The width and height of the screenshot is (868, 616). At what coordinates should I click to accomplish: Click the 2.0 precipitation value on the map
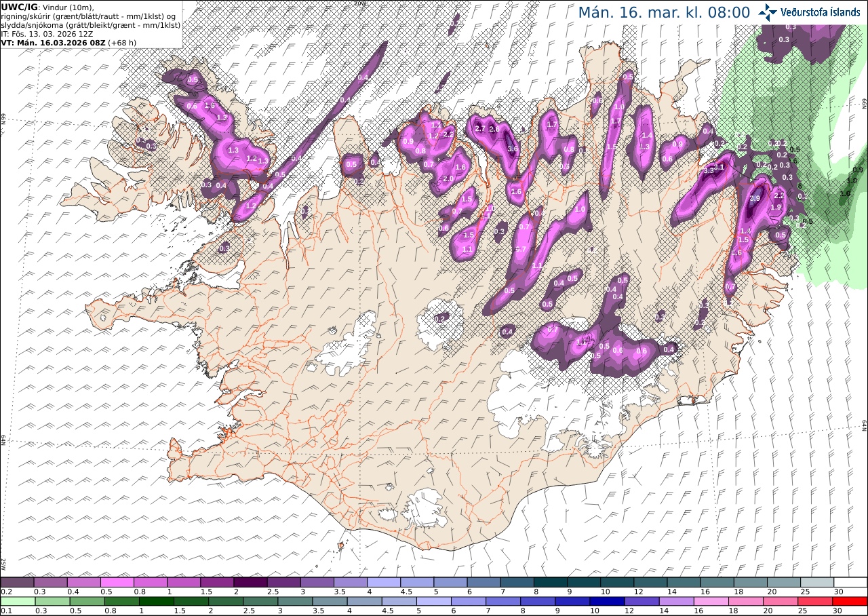(x=448, y=178)
